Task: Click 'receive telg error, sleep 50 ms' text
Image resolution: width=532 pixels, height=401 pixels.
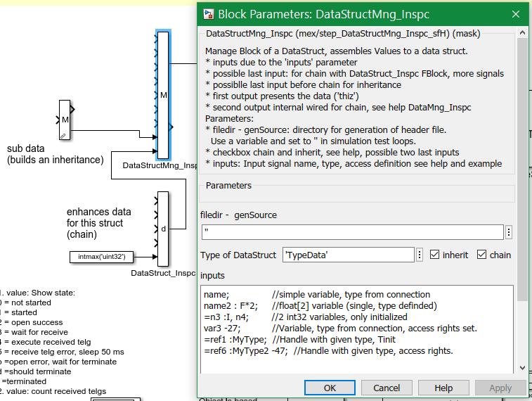Action: tap(67, 352)
